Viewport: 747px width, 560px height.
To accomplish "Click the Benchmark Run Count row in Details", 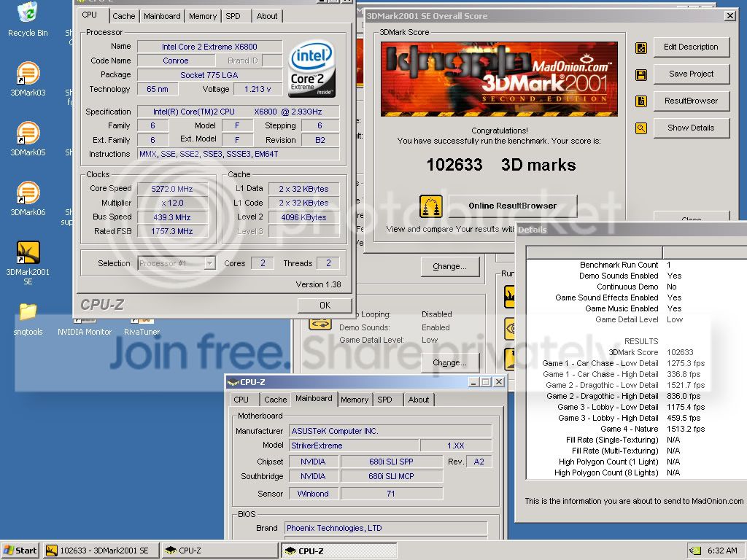I will coord(636,265).
